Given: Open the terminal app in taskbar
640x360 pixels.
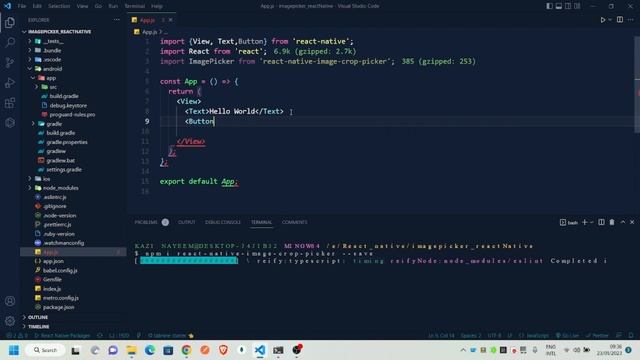Looking at the screenshot, I should [x=278, y=350].
